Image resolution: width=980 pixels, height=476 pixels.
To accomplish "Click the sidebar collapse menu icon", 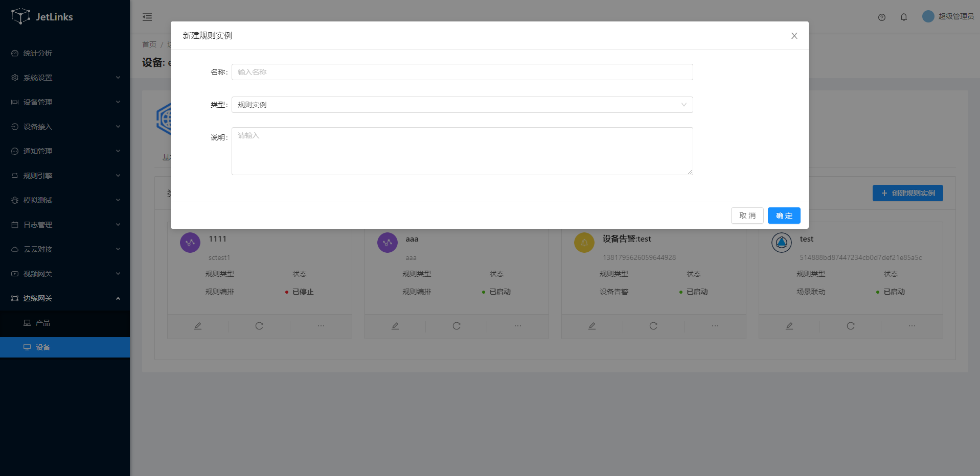I will click(147, 17).
